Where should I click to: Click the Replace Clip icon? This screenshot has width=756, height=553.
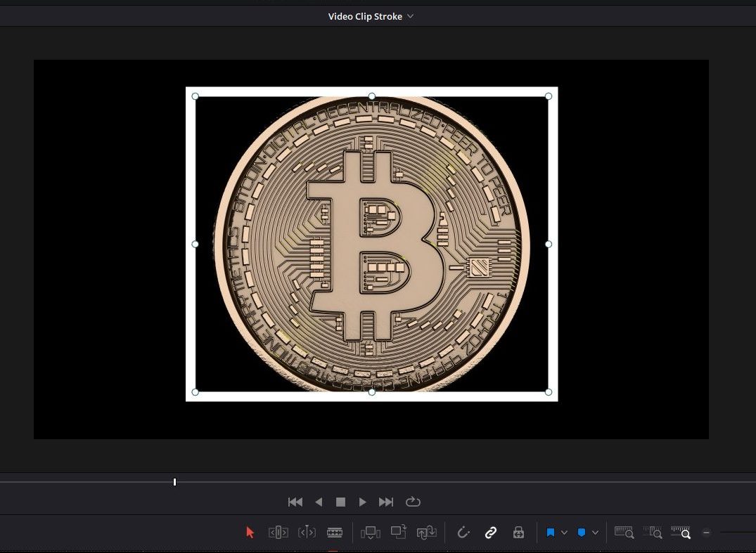pyautogui.click(x=427, y=532)
